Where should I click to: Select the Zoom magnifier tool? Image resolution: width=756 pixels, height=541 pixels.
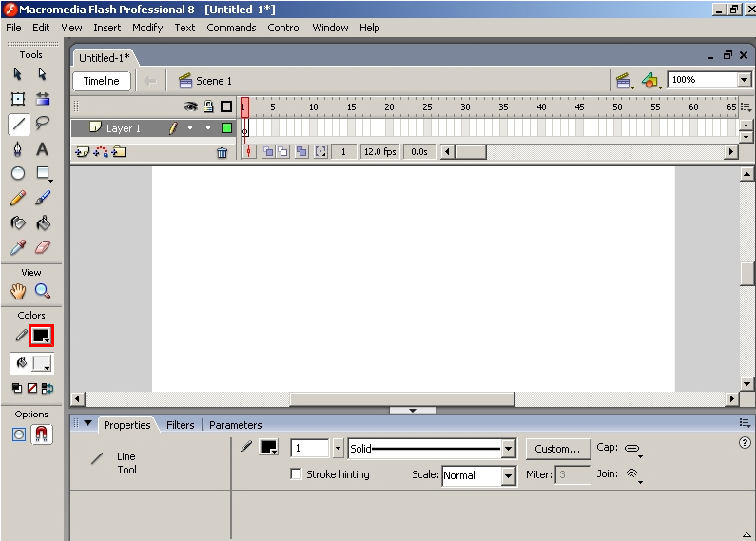[x=43, y=291]
